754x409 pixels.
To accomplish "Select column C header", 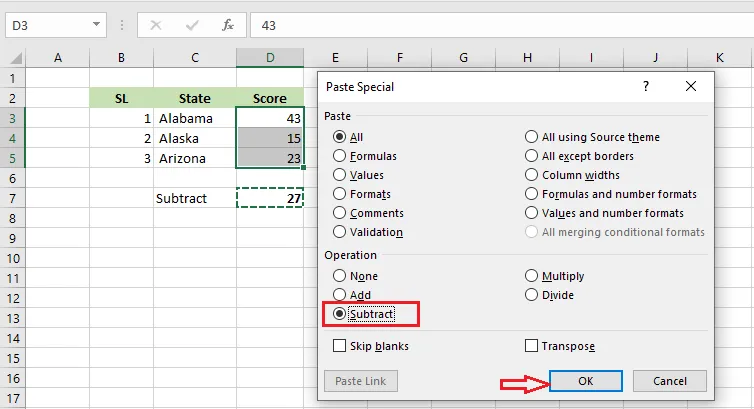I will [x=195, y=58].
